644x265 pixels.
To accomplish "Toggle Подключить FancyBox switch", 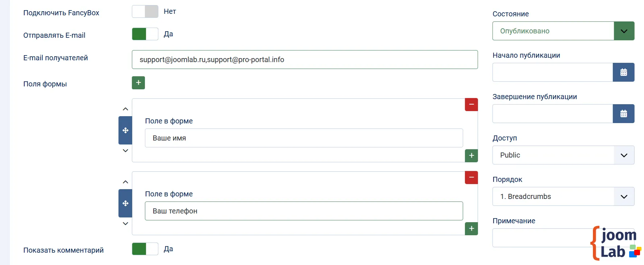I will coord(145,12).
